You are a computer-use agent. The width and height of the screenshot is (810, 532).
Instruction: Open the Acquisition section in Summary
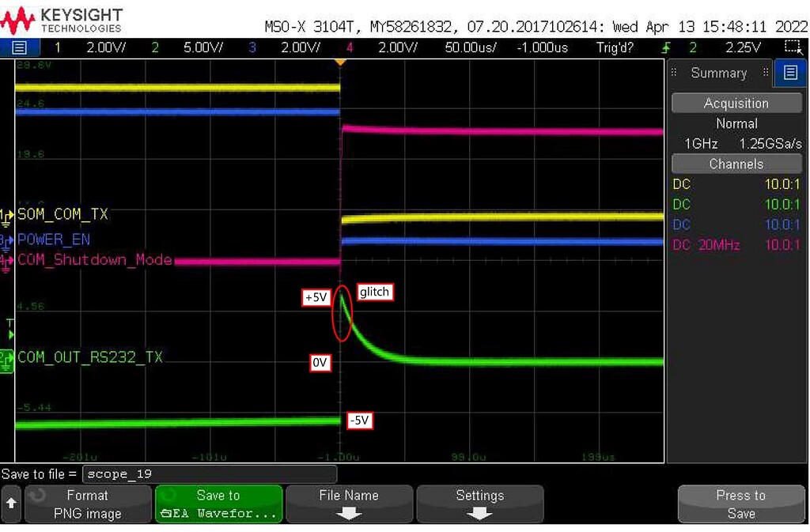736,103
